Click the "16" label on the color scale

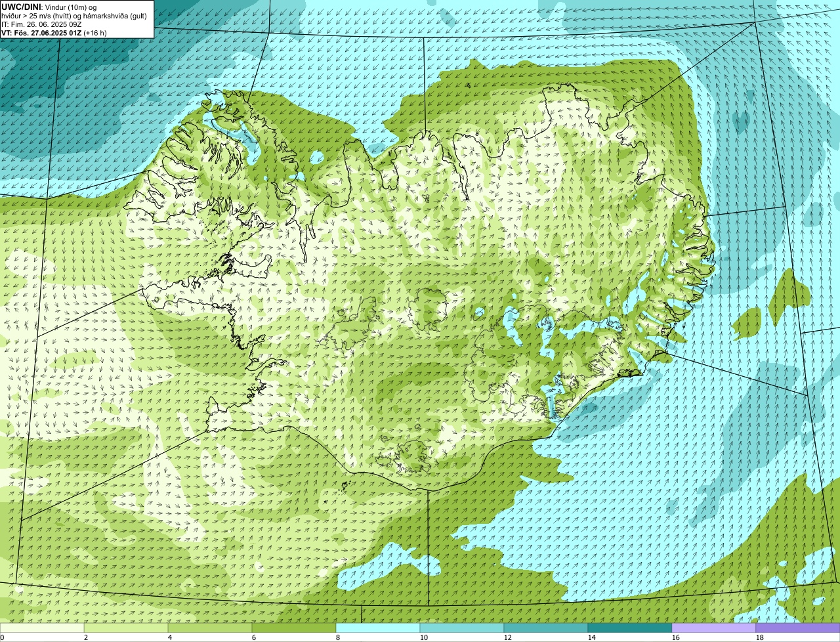point(676,637)
